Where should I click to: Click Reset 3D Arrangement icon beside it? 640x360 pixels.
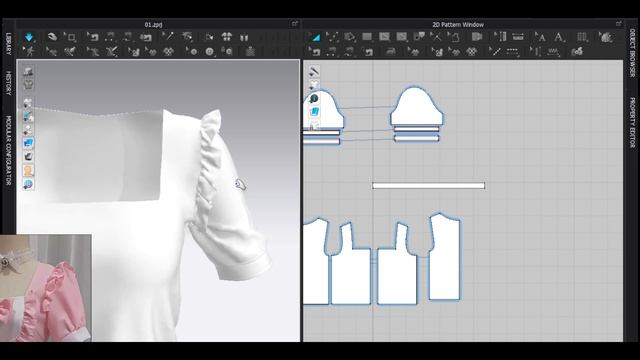tap(244, 37)
